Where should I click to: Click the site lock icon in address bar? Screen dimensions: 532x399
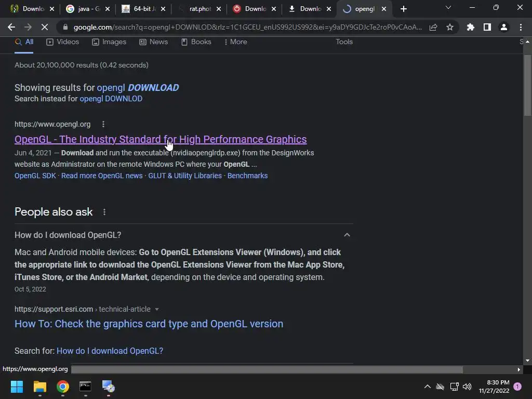coord(65,27)
